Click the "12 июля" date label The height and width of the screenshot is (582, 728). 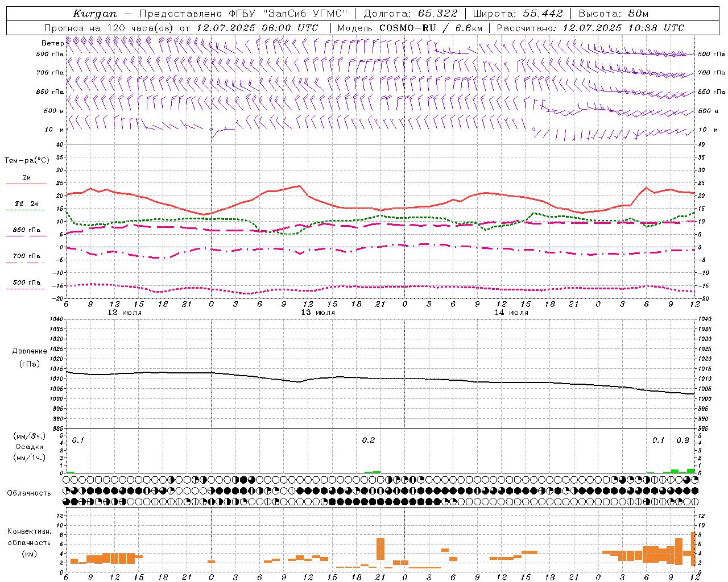tap(125, 313)
